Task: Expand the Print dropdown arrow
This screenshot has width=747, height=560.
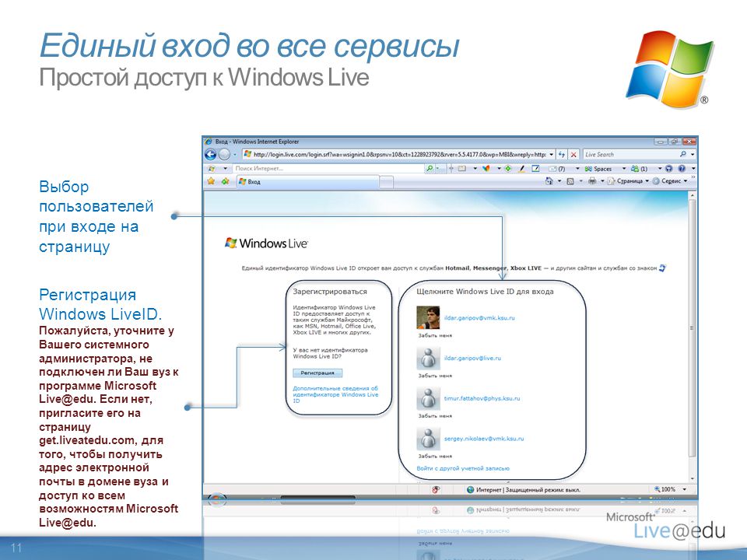Action: 602,181
